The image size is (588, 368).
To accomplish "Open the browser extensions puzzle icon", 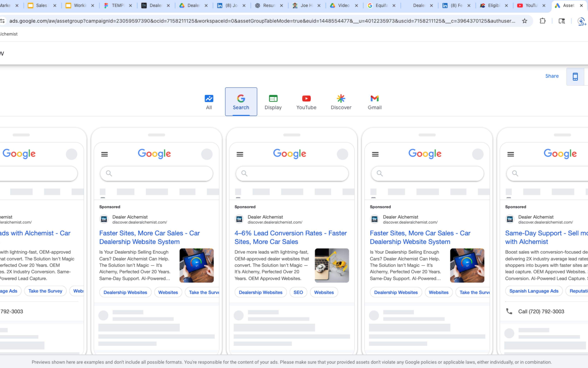I will pyautogui.click(x=542, y=21).
